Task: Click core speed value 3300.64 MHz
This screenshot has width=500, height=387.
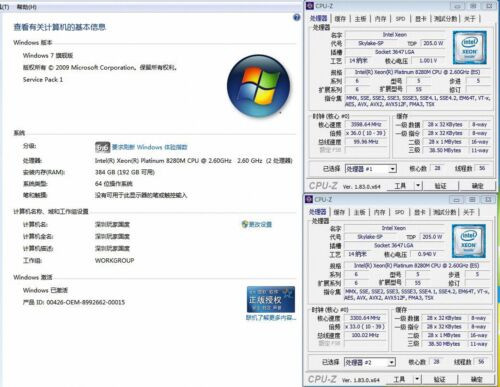Action: pos(365,318)
